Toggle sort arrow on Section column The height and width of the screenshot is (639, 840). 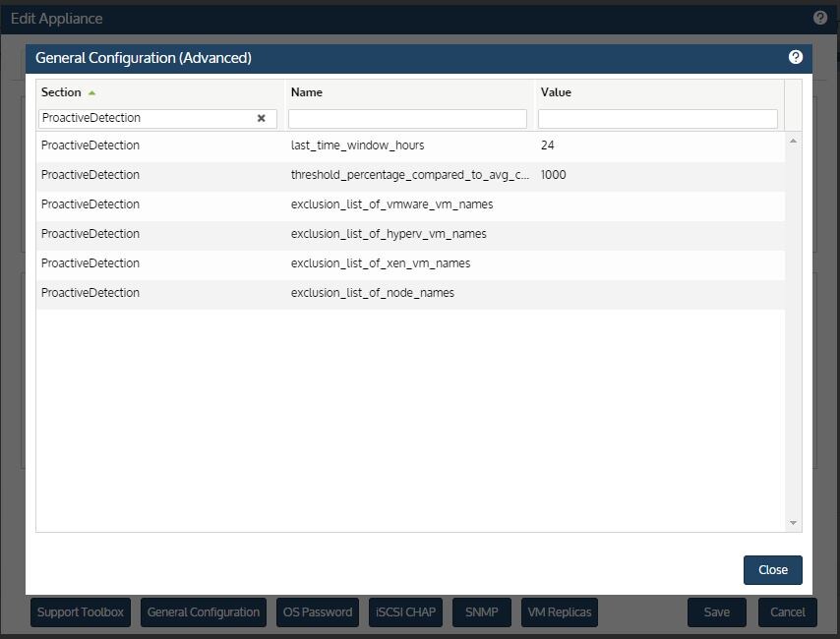[x=92, y=92]
